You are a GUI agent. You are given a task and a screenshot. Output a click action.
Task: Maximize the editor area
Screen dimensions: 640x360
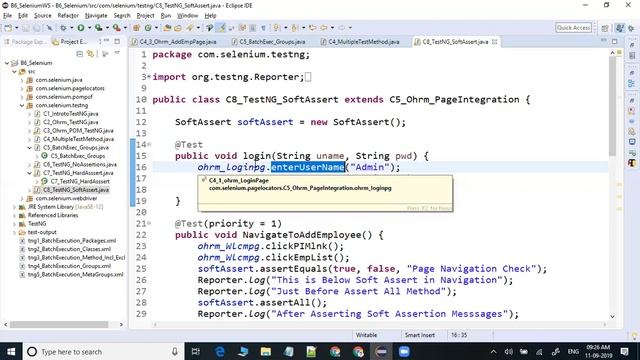(615, 41)
